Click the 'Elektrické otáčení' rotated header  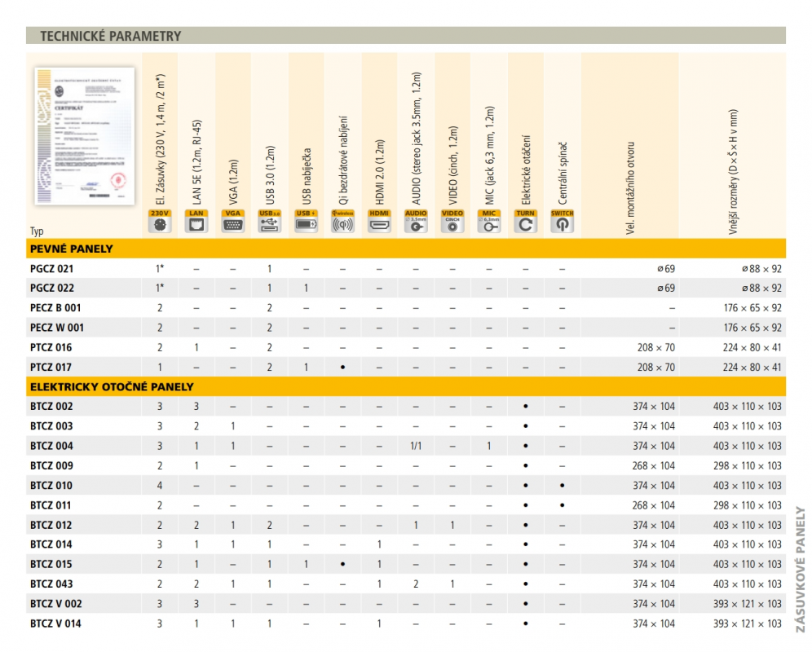[x=526, y=170]
